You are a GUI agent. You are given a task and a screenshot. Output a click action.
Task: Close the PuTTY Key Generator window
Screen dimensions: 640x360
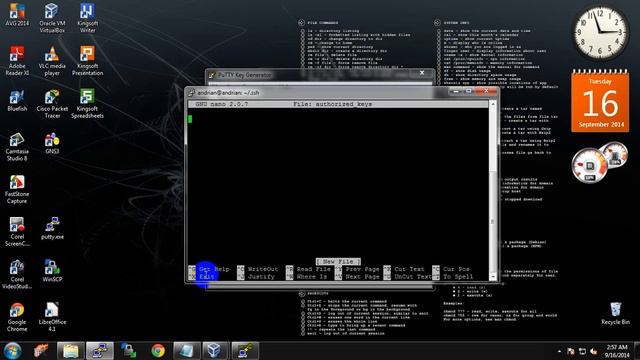click(x=422, y=73)
